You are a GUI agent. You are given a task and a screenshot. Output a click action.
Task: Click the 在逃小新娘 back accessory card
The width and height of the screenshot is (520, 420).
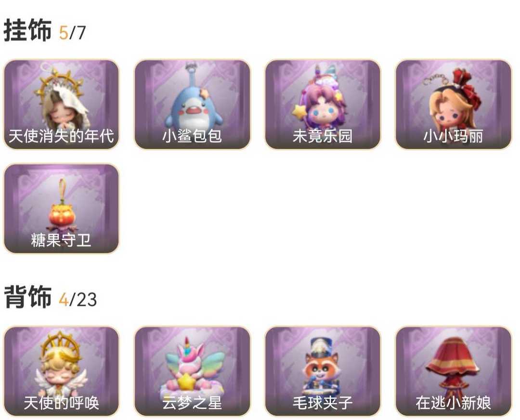[x=453, y=371]
